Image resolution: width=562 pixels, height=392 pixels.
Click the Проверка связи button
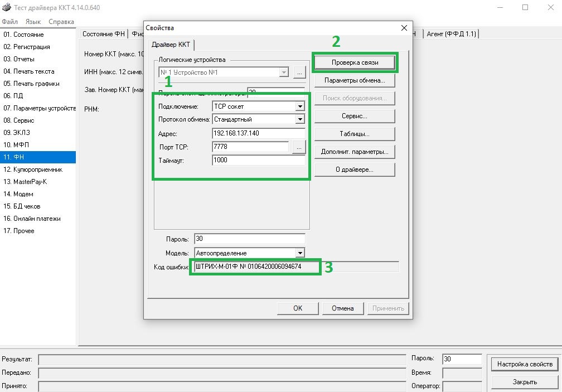pyautogui.click(x=355, y=62)
